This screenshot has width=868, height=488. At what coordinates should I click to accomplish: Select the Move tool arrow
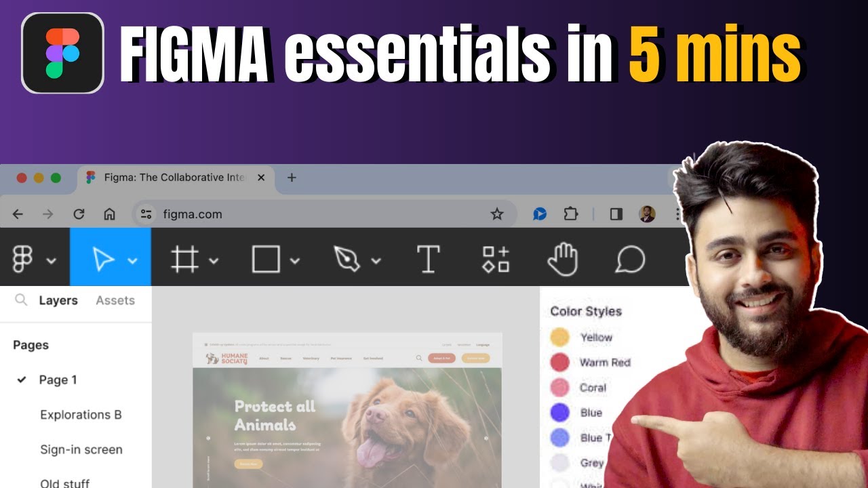(103, 259)
